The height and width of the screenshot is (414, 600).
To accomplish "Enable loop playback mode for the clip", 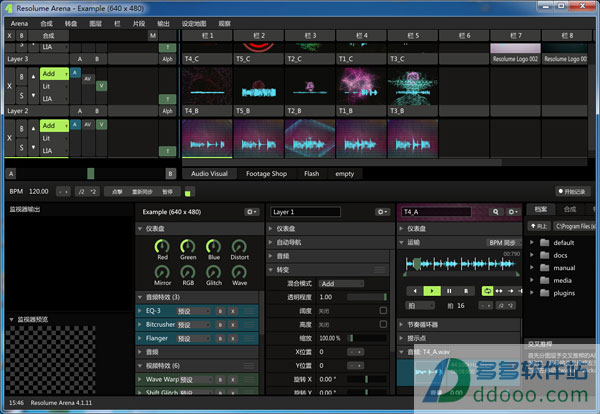I will [x=487, y=291].
